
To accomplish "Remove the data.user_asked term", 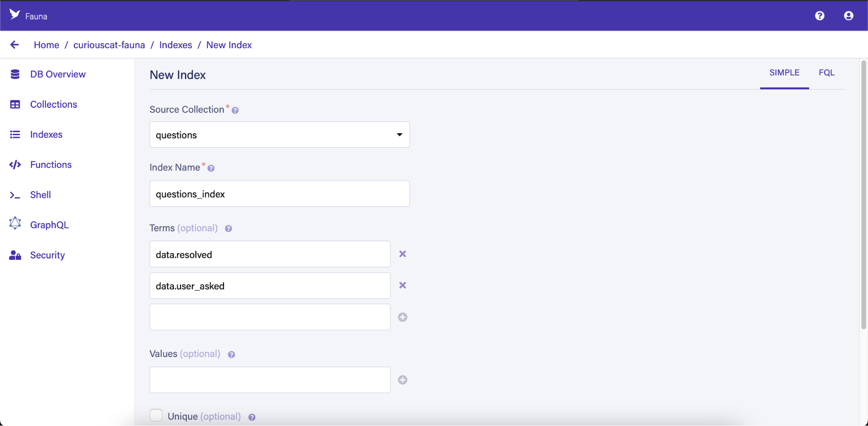I will click(403, 285).
